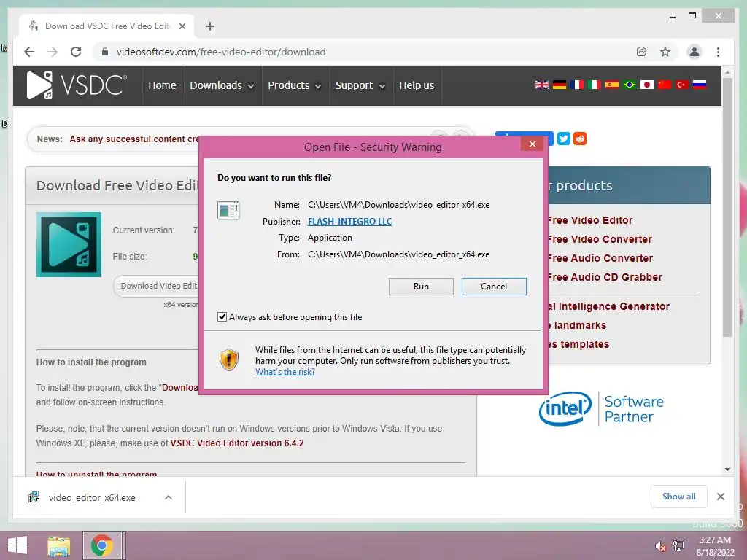747x560 pixels.
Task: Open the Chrome profile avatar
Action: point(694,52)
